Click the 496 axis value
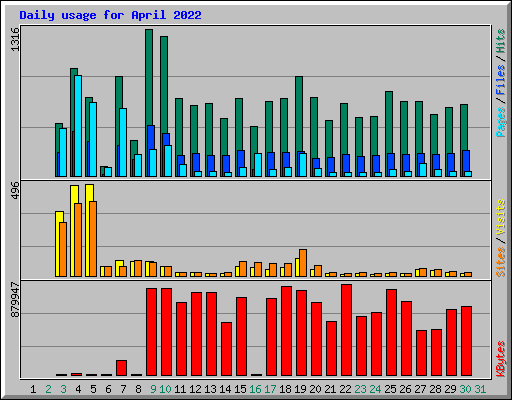The height and width of the screenshot is (400, 512). tap(15, 190)
